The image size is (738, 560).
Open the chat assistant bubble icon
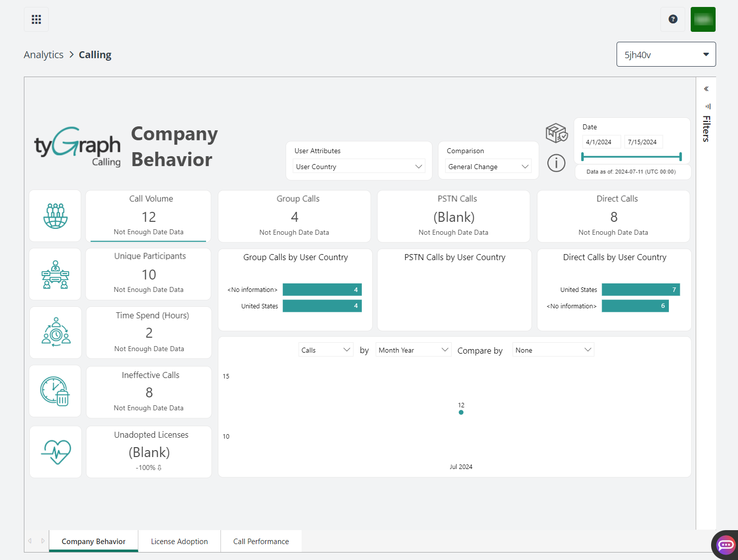click(726, 545)
